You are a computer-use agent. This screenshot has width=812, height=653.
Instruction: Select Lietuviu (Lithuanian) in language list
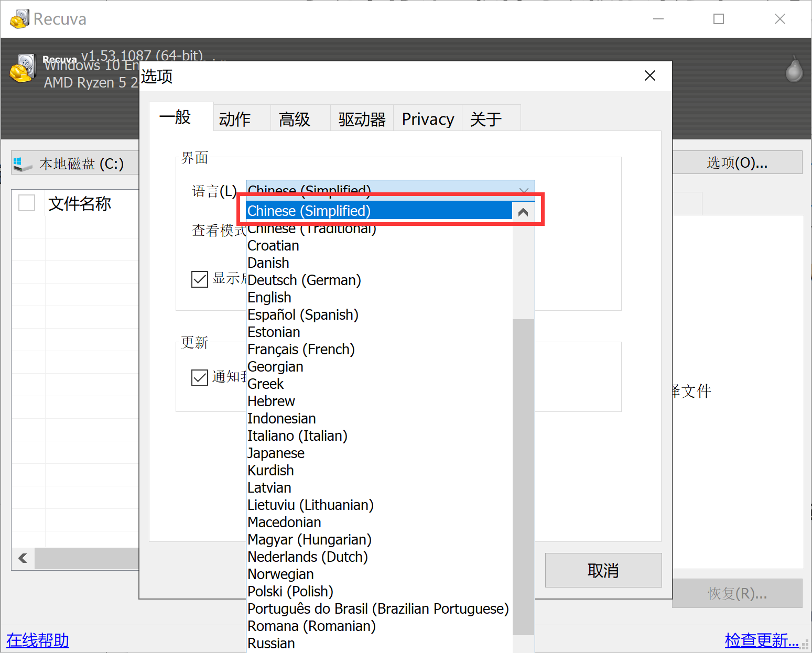tap(379, 505)
